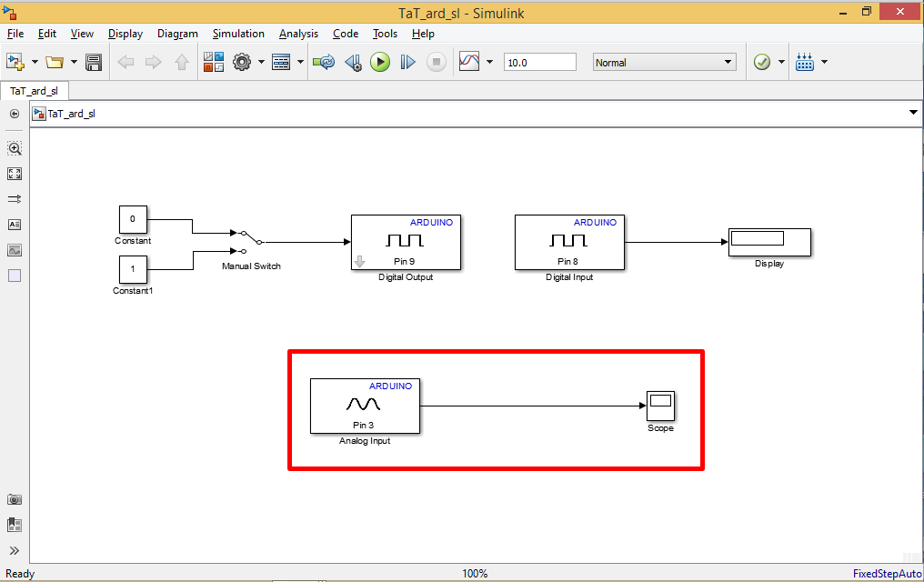Open the new model dropdown arrow

point(35,62)
